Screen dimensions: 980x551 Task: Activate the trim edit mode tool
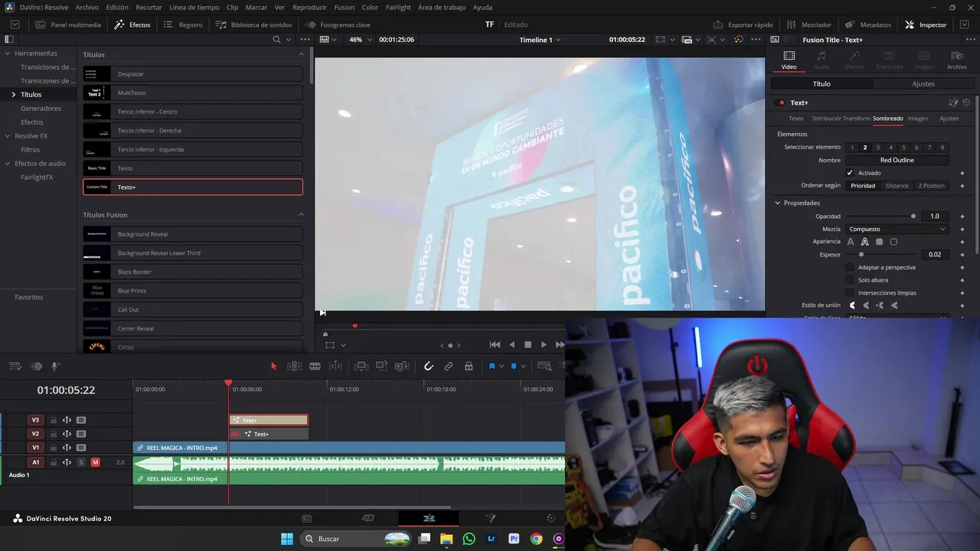[x=294, y=367]
